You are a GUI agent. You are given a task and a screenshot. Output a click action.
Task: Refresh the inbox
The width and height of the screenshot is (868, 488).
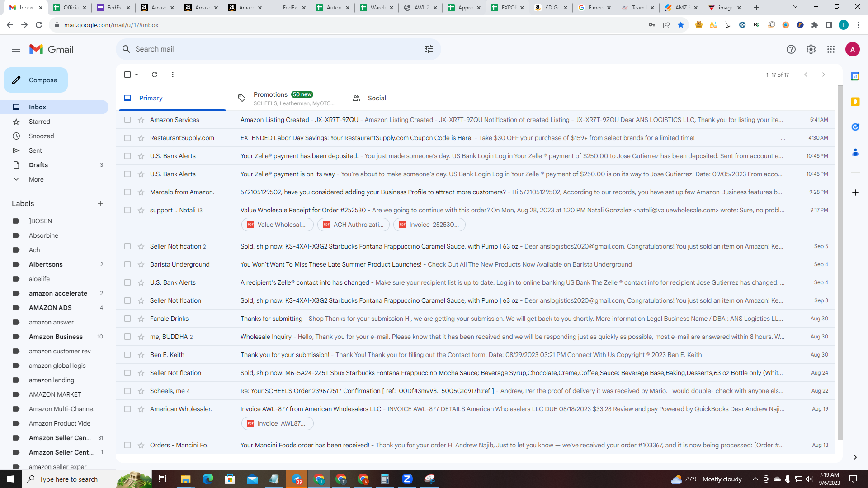click(x=155, y=75)
